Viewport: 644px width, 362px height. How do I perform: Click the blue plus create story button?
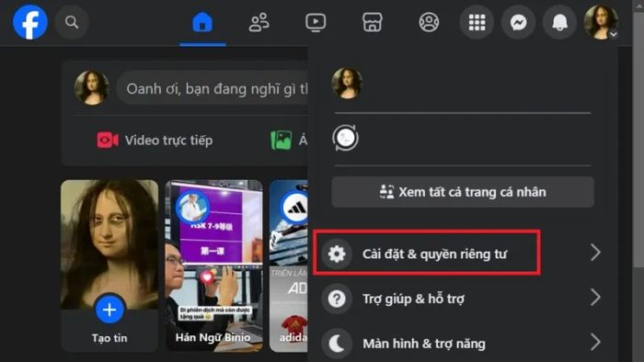pyautogui.click(x=109, y=310)
